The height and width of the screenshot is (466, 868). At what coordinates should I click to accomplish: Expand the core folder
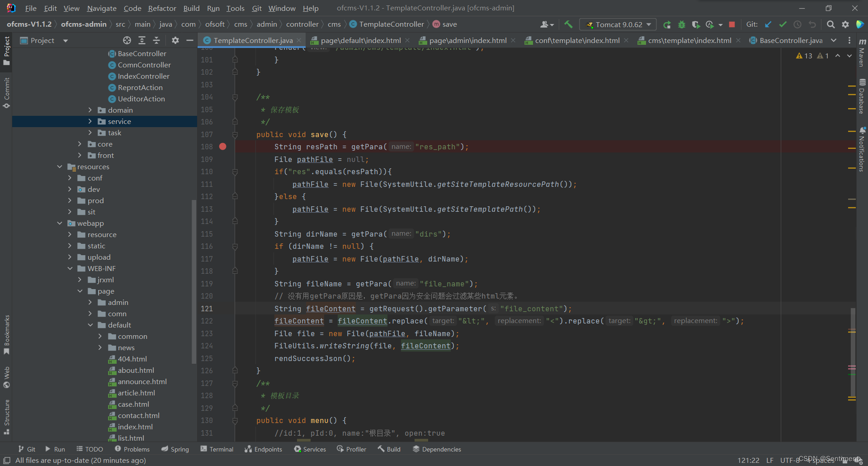coord(80,144)
